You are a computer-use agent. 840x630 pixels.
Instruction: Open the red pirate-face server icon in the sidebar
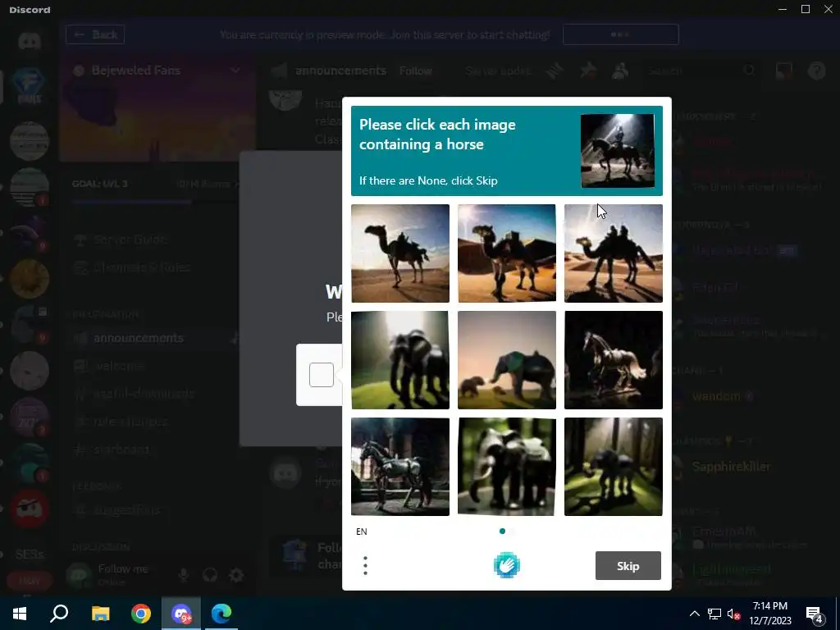pos(30,508)
